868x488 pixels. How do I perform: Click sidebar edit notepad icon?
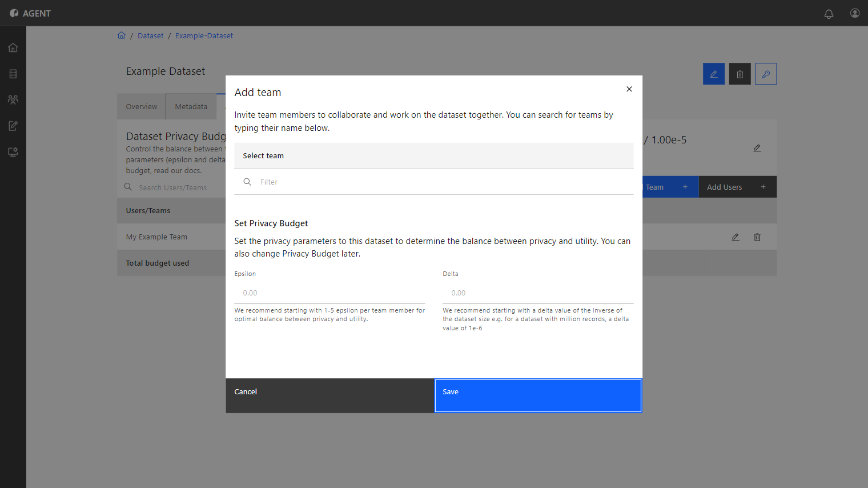13,126
